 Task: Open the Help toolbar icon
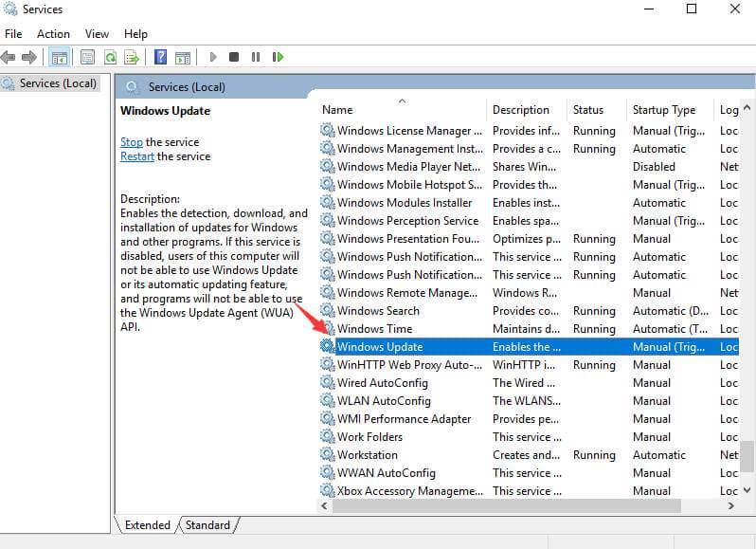160,57
